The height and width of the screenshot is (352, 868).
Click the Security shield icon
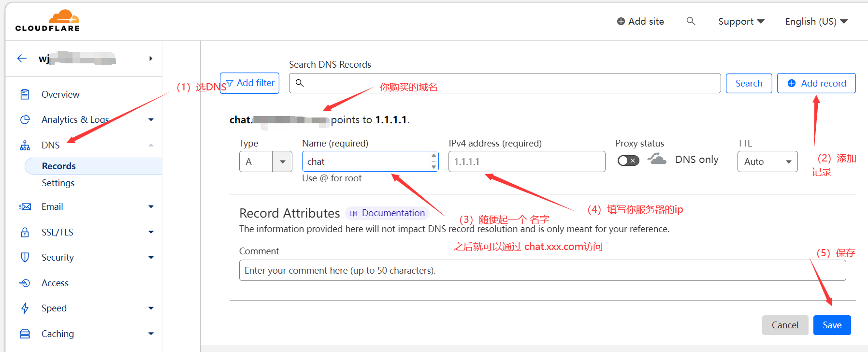[x=25, y=257]
